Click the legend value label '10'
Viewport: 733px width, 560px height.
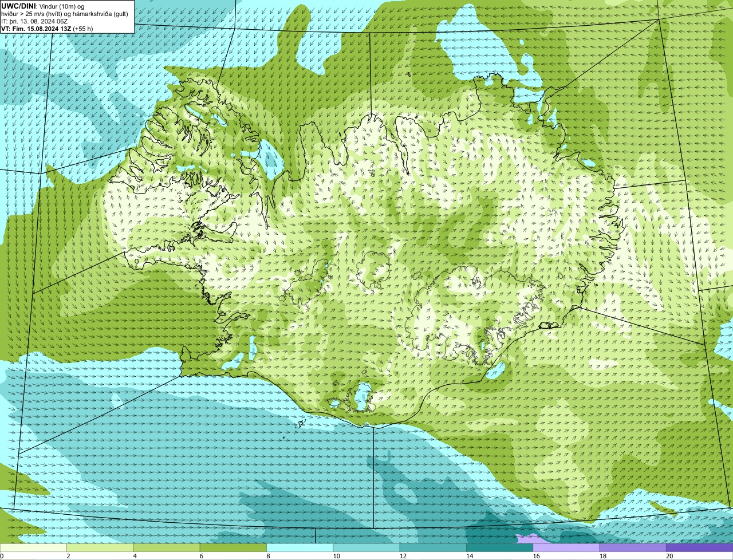coord(336,556)
